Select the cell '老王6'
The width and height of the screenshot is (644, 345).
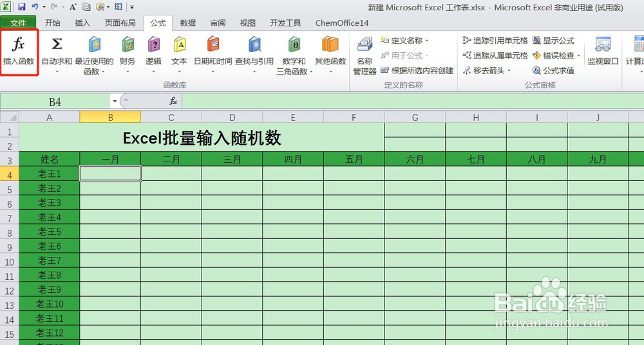coord(50,246)
